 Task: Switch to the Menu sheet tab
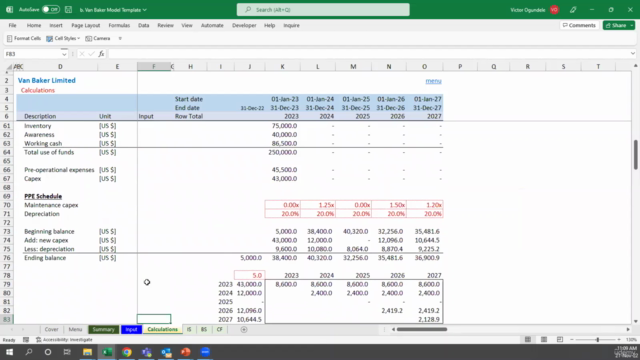click(x=75, y=329)
